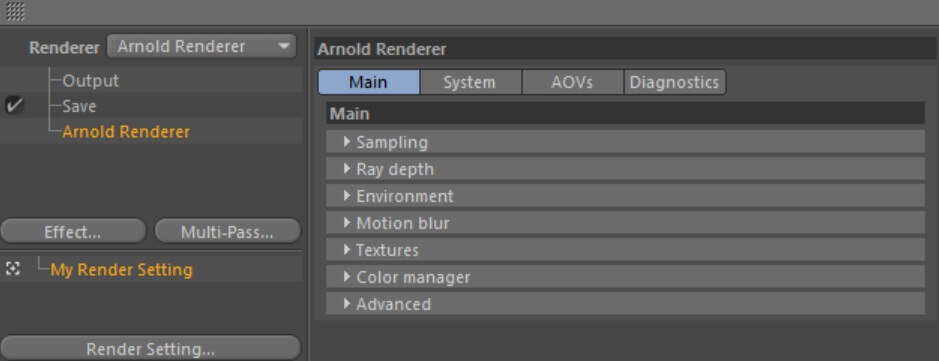This screenshot has width=939, height=361.
Task: Select the Main tab
Action: (369, 82)
